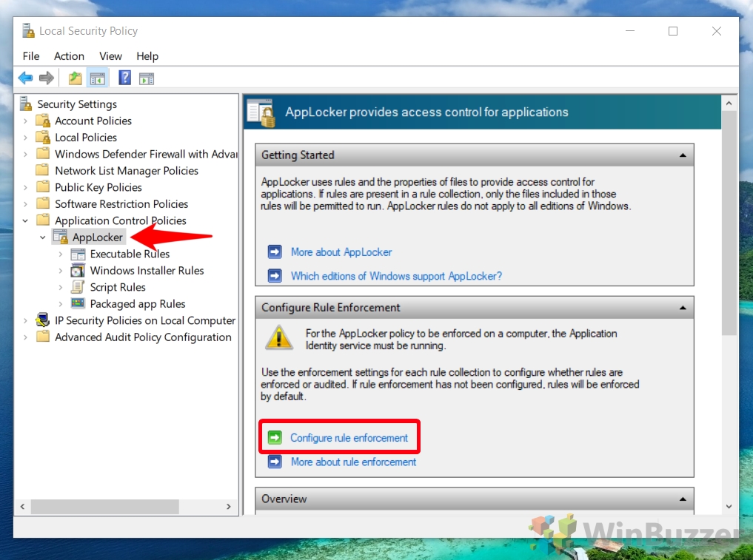Select the Security Settings root item

coord(77,104)
